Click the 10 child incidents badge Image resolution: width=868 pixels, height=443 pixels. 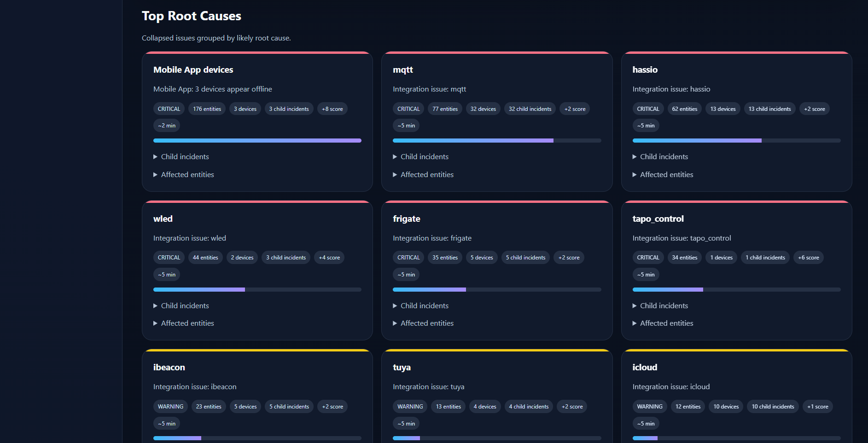[x=773, y=407]
